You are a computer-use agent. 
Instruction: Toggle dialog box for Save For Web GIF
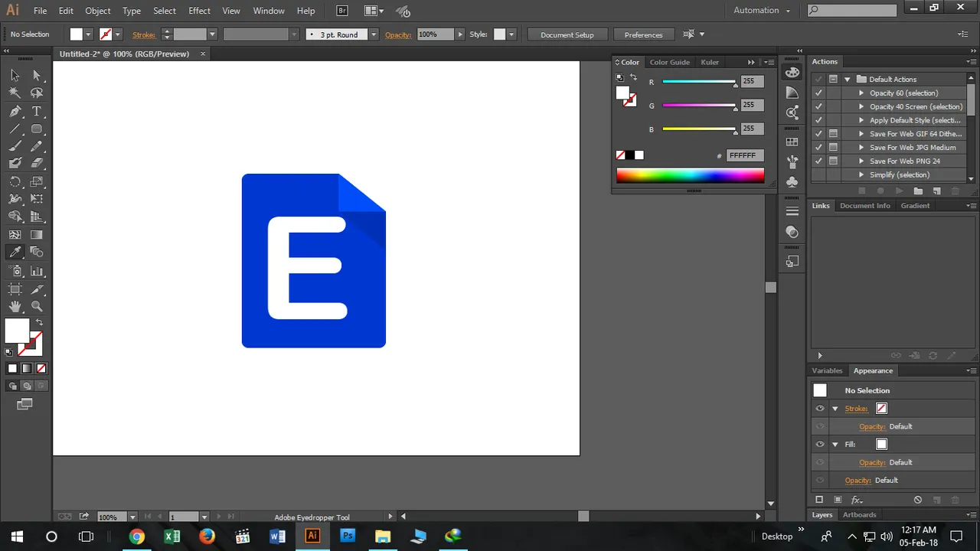[833, 133]
